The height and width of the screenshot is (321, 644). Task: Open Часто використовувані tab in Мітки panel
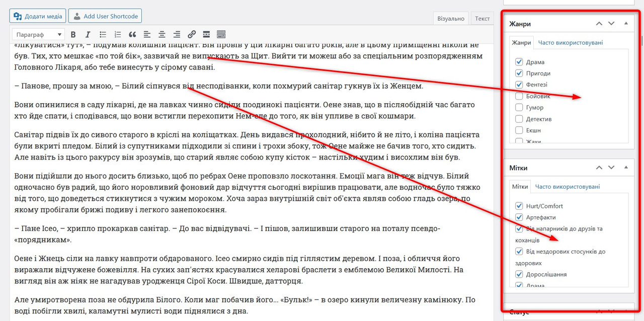click(x=568, y=187)
